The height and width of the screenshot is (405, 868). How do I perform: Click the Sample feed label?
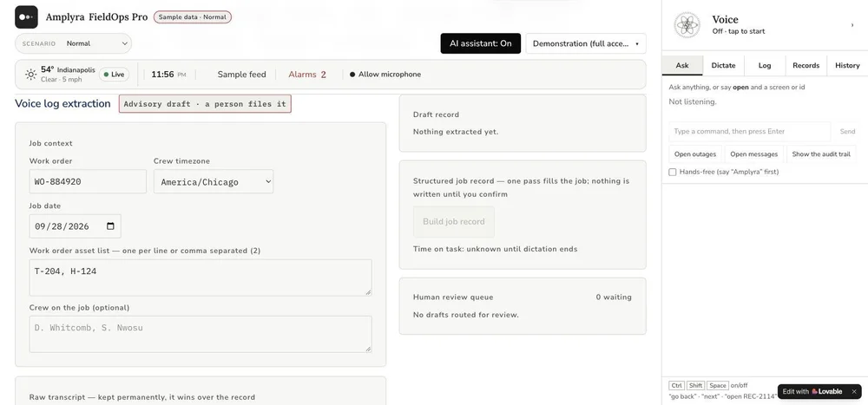(241, 74)
